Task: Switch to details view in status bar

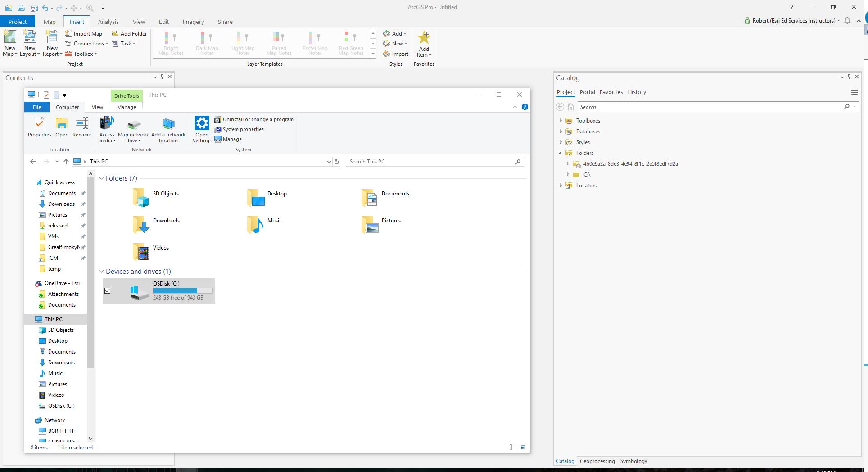Action: pos(513,447)
